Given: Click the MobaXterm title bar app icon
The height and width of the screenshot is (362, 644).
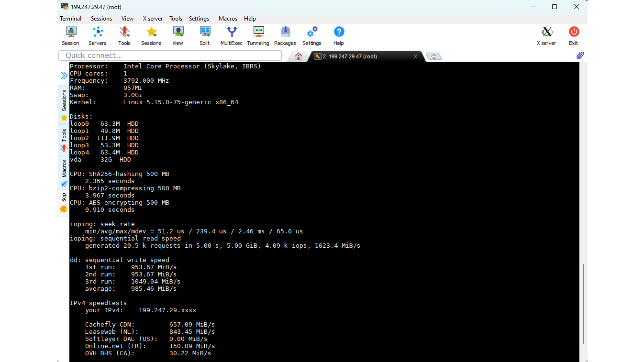Looking at the screenshot, I should click(65, 7).
